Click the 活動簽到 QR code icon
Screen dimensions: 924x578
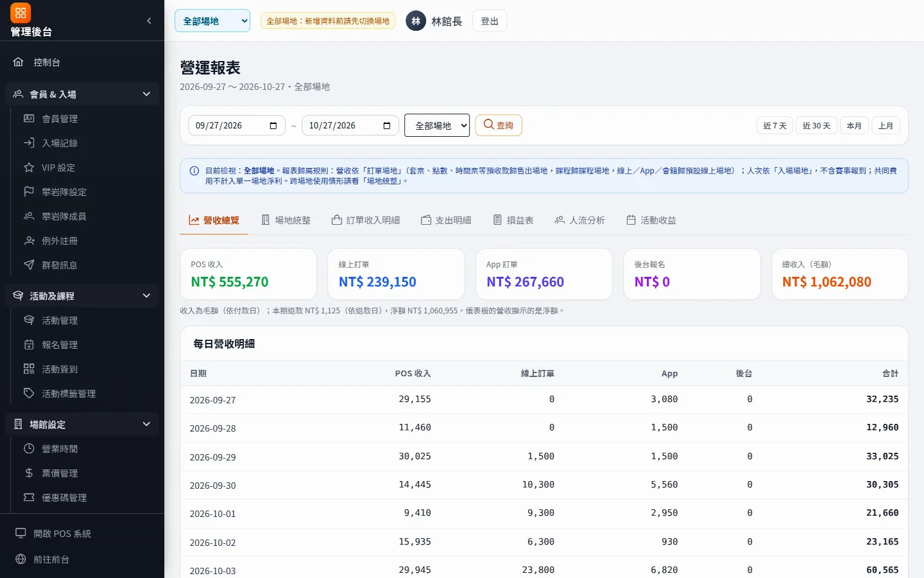click(29, 369)
